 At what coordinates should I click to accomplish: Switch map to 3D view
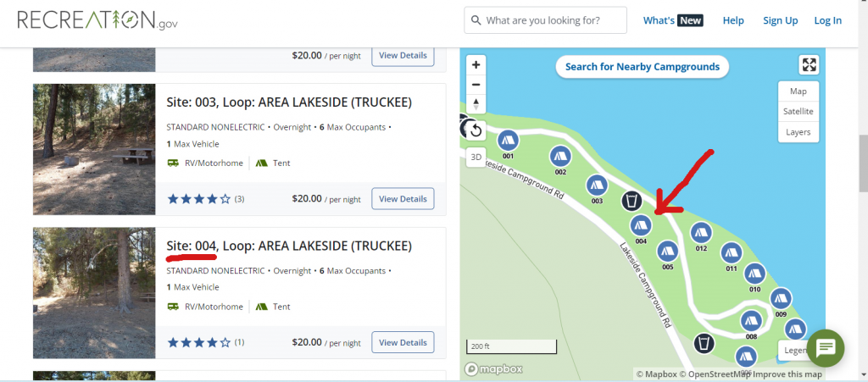[x=476, y=157]
